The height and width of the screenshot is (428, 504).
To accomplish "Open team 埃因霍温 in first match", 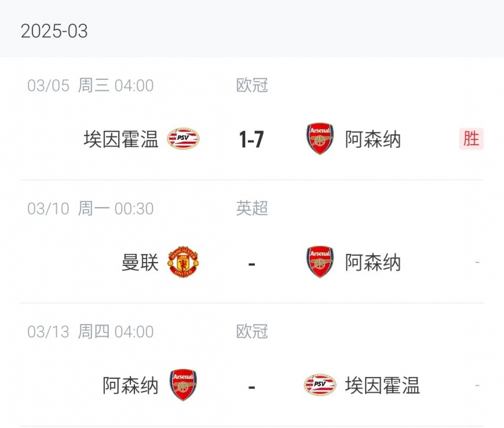I will 121,139.
